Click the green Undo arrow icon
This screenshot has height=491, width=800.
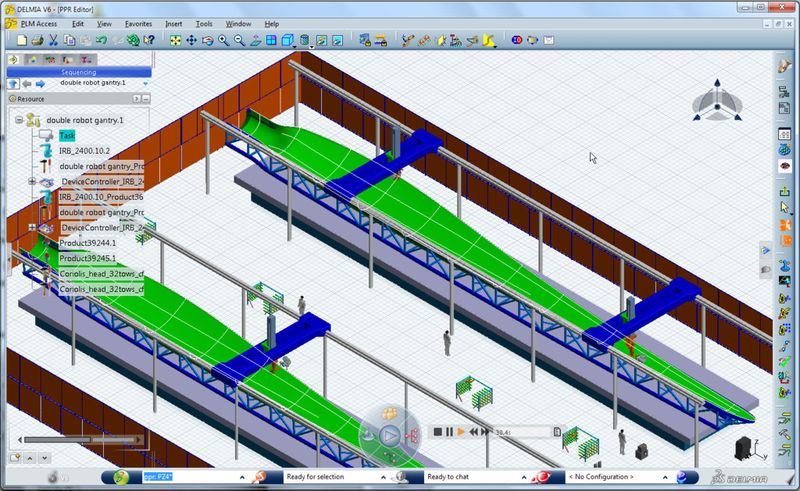[x=101, y=40]
